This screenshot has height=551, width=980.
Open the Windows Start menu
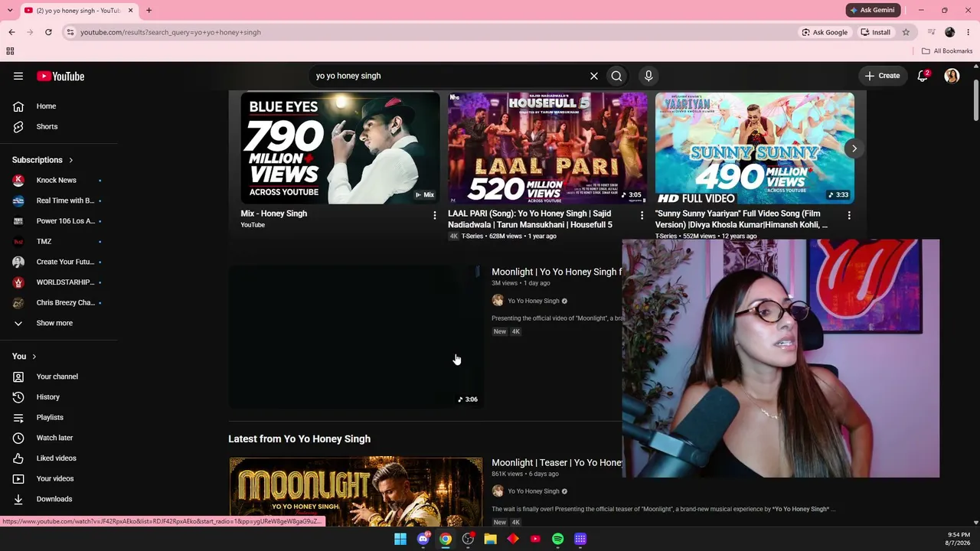400,539
